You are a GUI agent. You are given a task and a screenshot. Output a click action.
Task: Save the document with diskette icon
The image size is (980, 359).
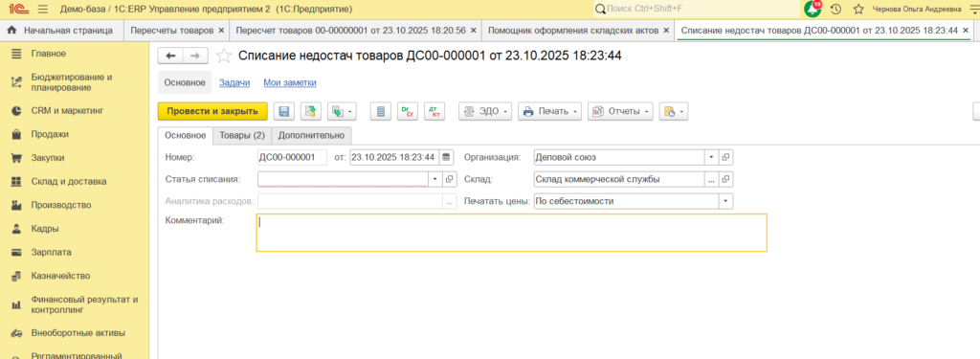coord(283,111)
